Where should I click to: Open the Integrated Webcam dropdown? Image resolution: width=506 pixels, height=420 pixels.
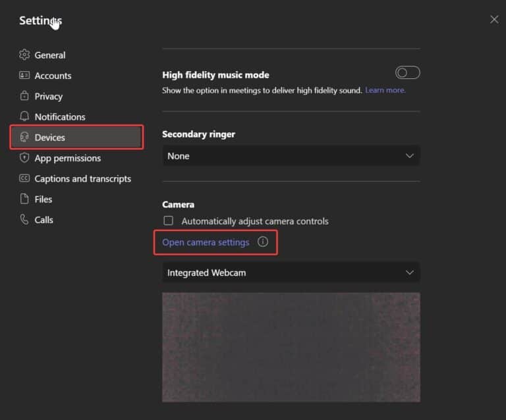click(291, 273)
